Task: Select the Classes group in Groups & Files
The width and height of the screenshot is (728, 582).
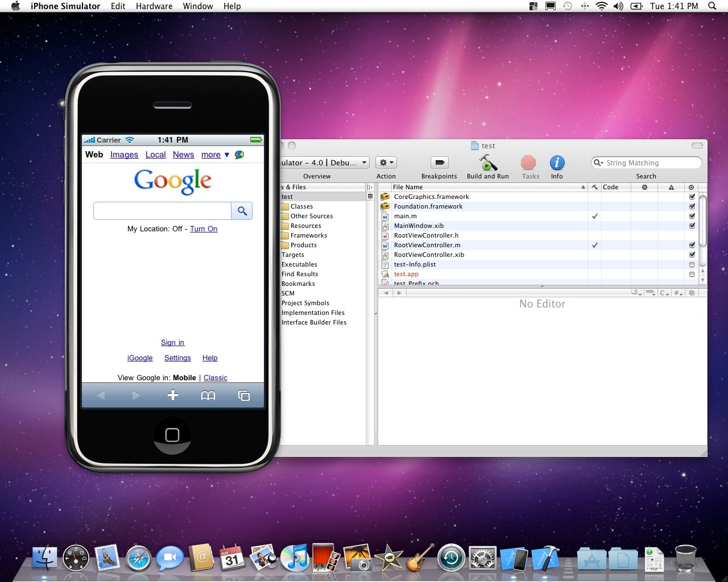Action: click(301, 206)
